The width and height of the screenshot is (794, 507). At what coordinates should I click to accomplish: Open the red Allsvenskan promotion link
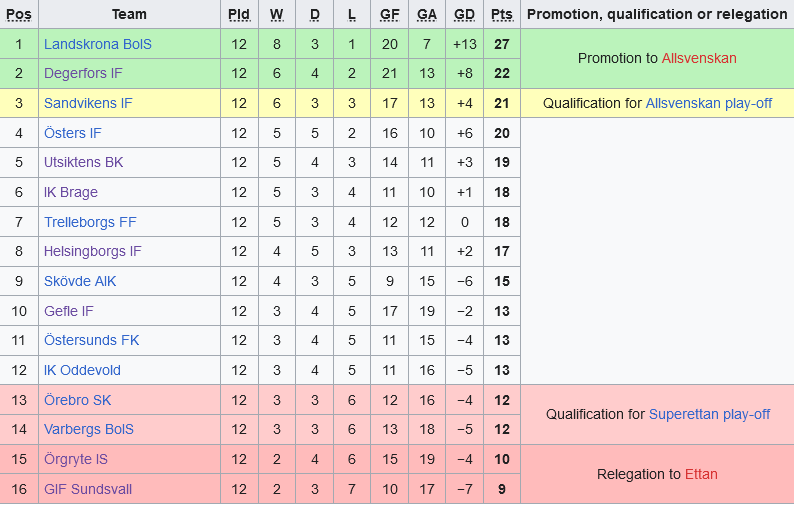tap(699, 58)
